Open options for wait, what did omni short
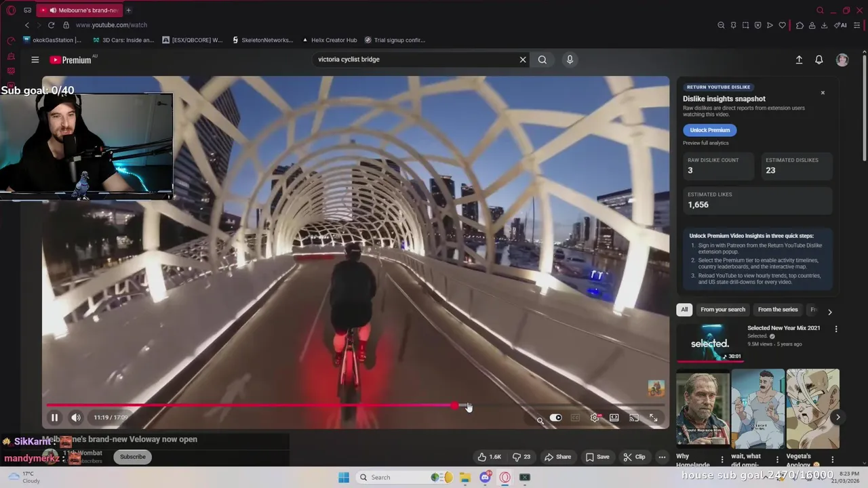The image size is (868, 488). (x=777, y=460)
